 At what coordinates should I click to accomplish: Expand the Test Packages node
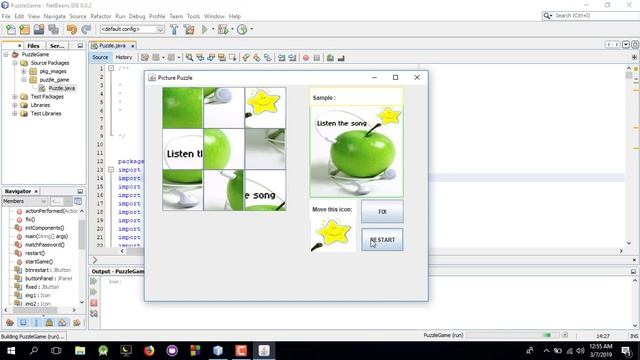point(15,97)
